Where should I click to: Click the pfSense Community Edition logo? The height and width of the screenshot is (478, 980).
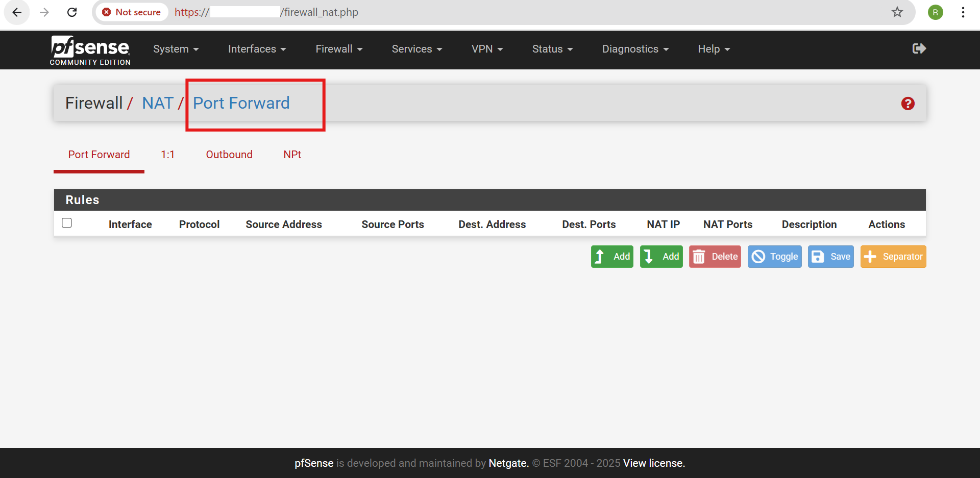click(90, 50)
